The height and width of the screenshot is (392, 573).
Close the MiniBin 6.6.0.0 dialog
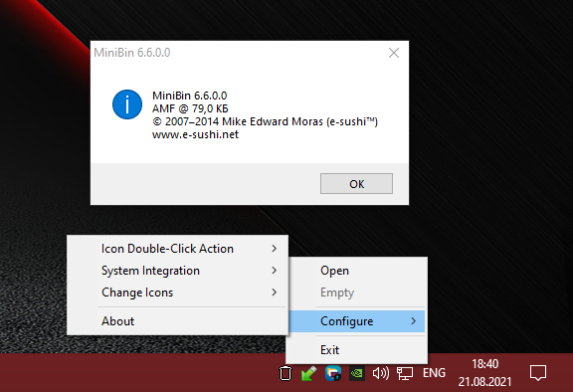tap(394, 53)
